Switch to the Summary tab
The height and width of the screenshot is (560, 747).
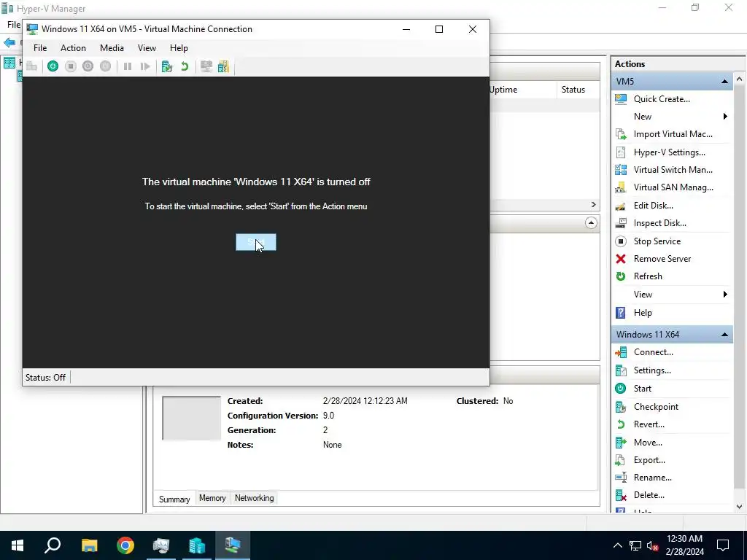click(x=174, y=499)
